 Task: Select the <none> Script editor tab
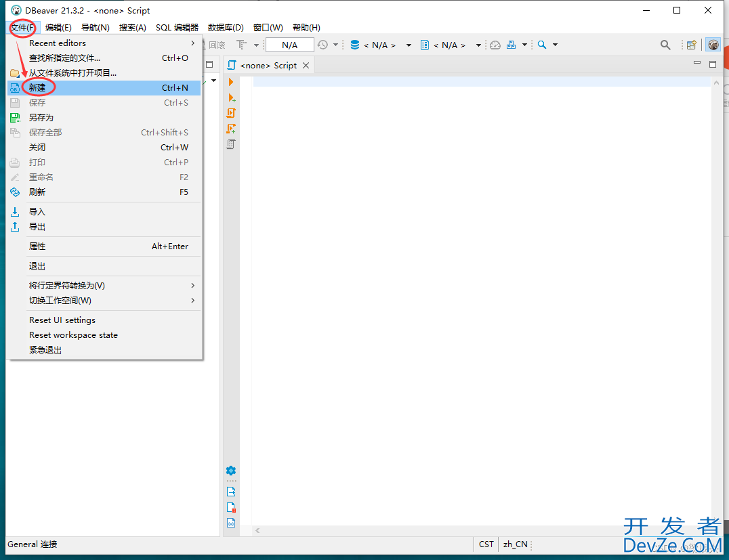[268, 66]
